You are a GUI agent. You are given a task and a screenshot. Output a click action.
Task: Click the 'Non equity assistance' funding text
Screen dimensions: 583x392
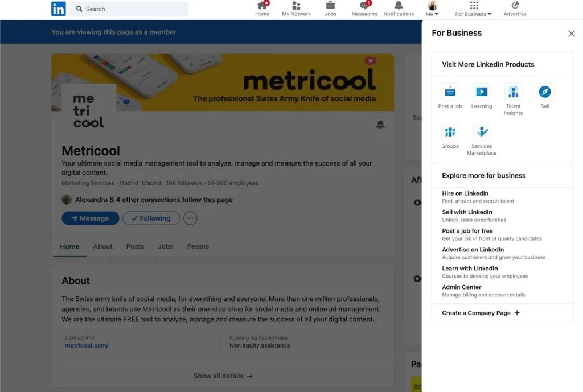(x=260, y=345)
